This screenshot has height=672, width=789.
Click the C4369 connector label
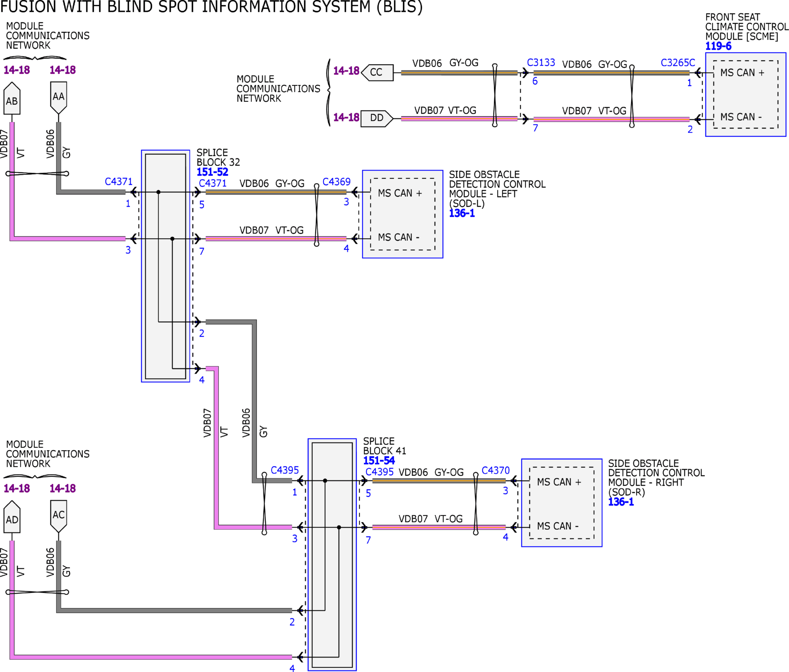pos(337,182)
